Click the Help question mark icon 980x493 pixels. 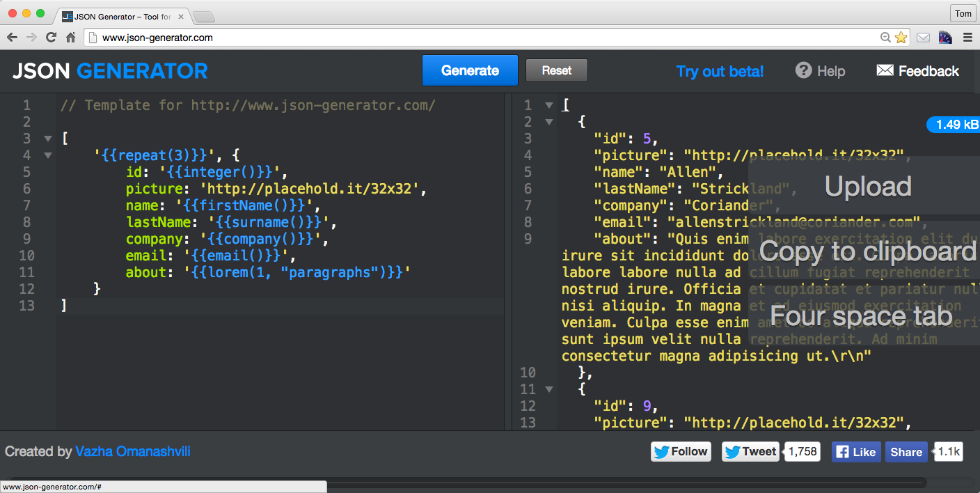point(804,70)
